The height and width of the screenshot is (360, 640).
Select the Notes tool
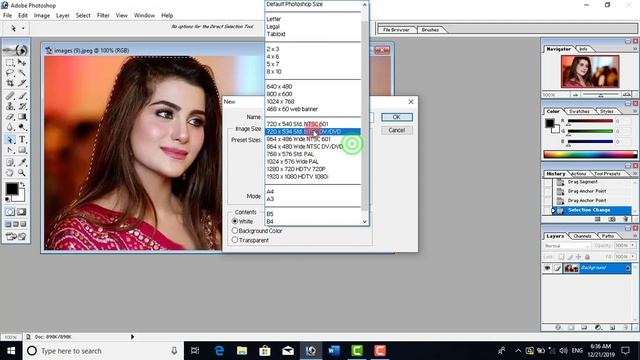[10, 162]
